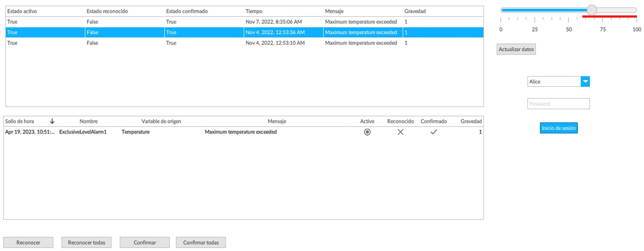This screenshot has height=251, width=644.
Task: Click the Alice user combo box
Action: (558, 81)
